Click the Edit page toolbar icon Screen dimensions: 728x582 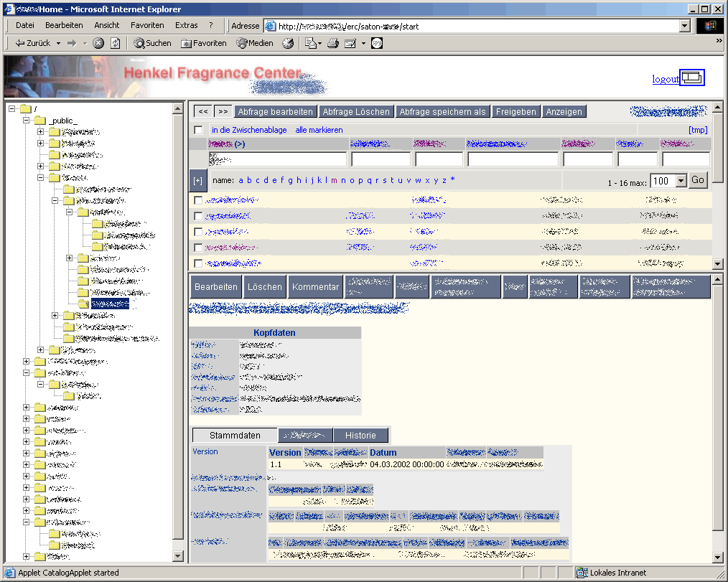[350, 43]
